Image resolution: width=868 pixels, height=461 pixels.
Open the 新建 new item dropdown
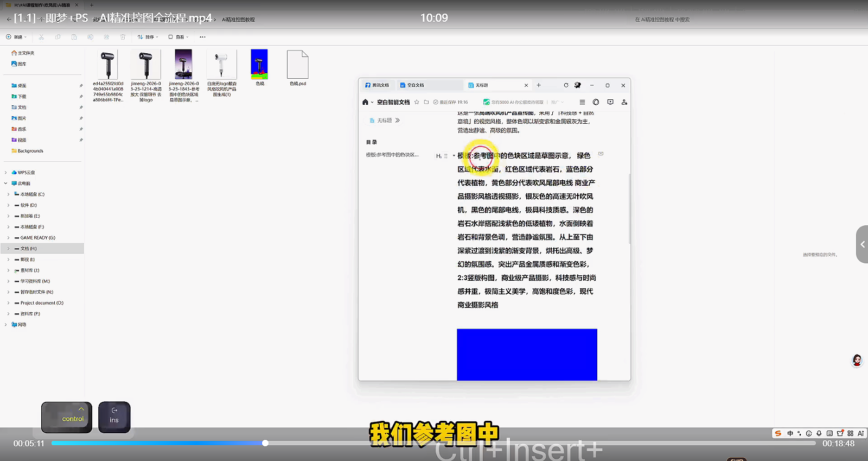(x=16, y=37)
